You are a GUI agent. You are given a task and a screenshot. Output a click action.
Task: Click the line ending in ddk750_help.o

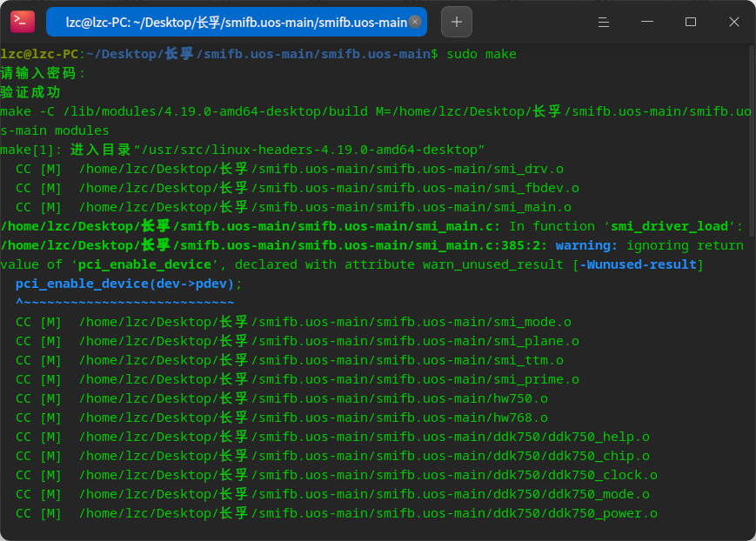pyautogui.click(x=332, y=437)
